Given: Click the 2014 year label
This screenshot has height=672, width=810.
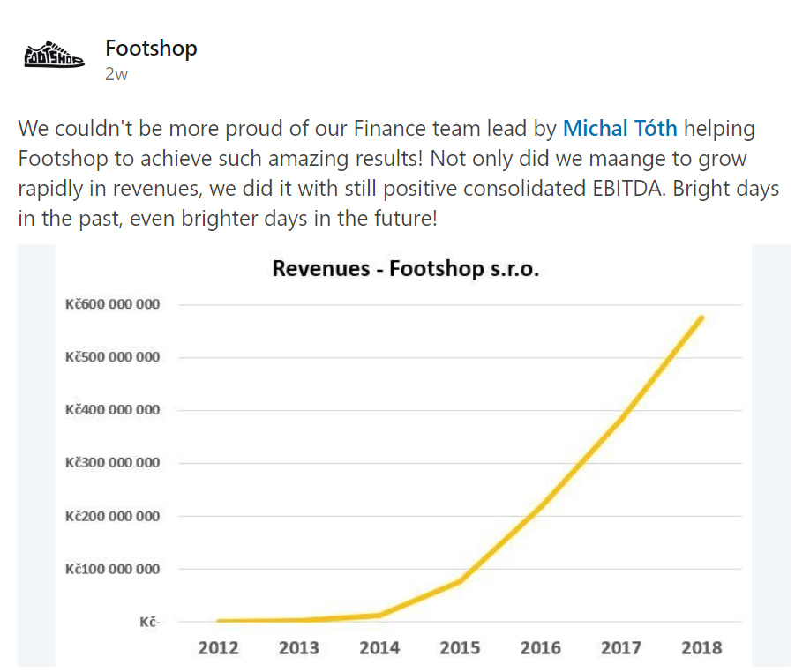Looking at the screenshot, I should pyautogui.click(x=379, y=648).
